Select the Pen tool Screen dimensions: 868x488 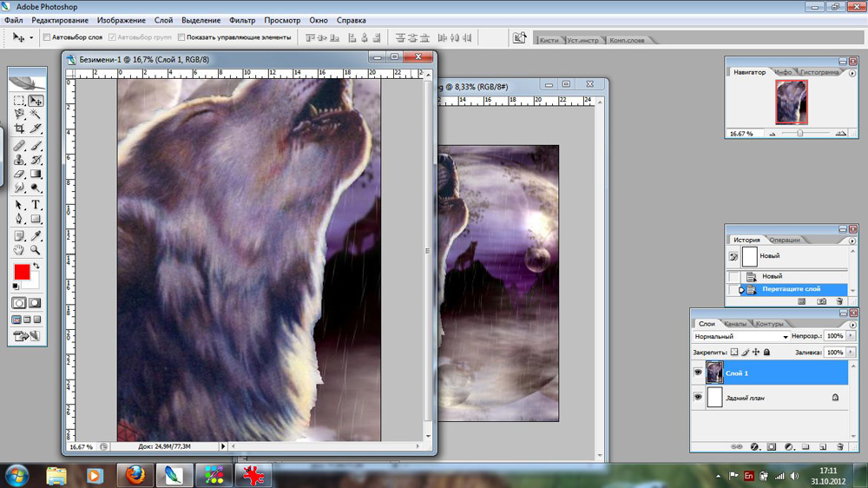pos(19,219)
